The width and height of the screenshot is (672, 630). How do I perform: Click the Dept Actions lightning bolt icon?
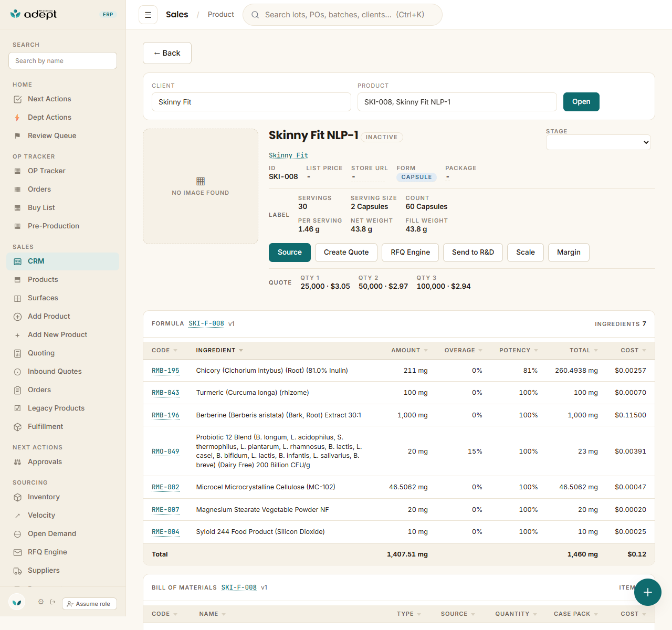(17, 118)
